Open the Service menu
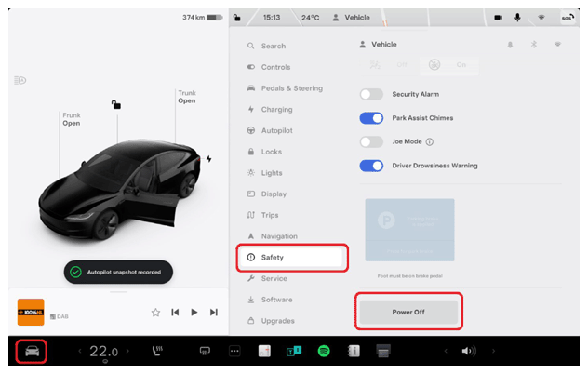 (292, 278)
